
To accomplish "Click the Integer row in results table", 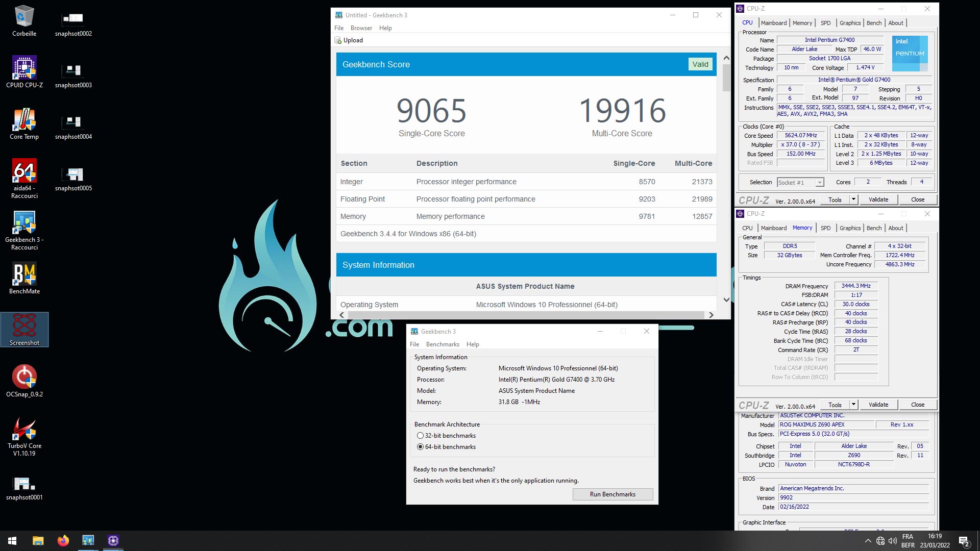I will (x=526, y=182).
